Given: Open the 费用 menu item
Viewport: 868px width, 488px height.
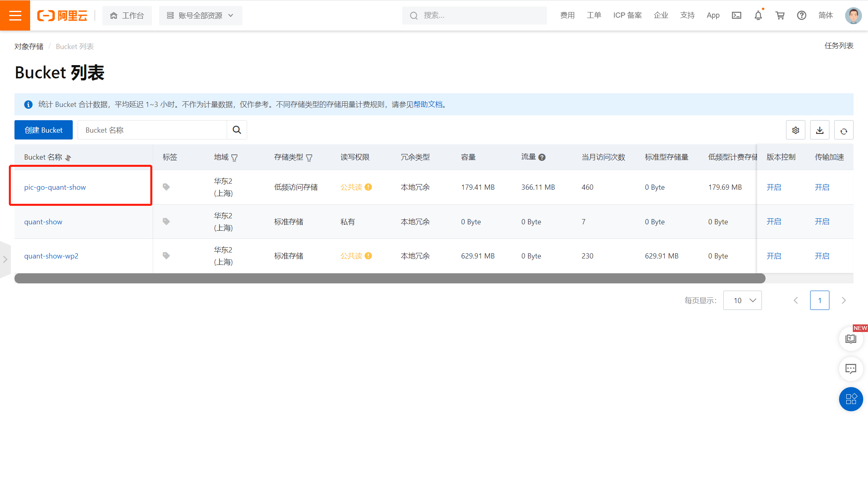Looking at the screenshot, I should click(567, 15).
